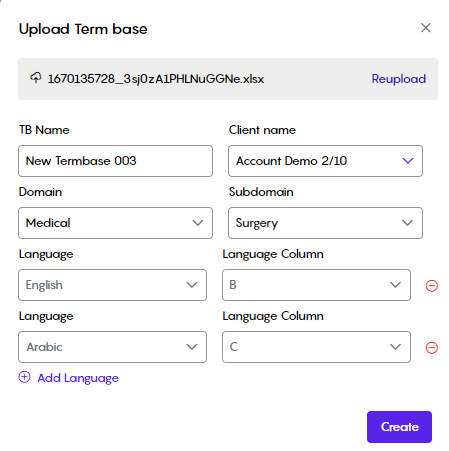Open the Domain dropdown showing Medical
The height and width of the screenshot is (451, 449).
(x=115, y=223)
